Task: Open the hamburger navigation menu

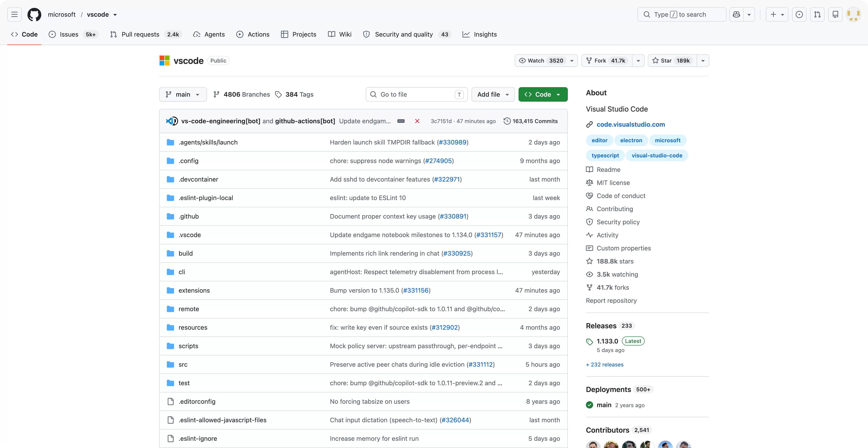Action: pyautogui.click(x=14, y=14)
